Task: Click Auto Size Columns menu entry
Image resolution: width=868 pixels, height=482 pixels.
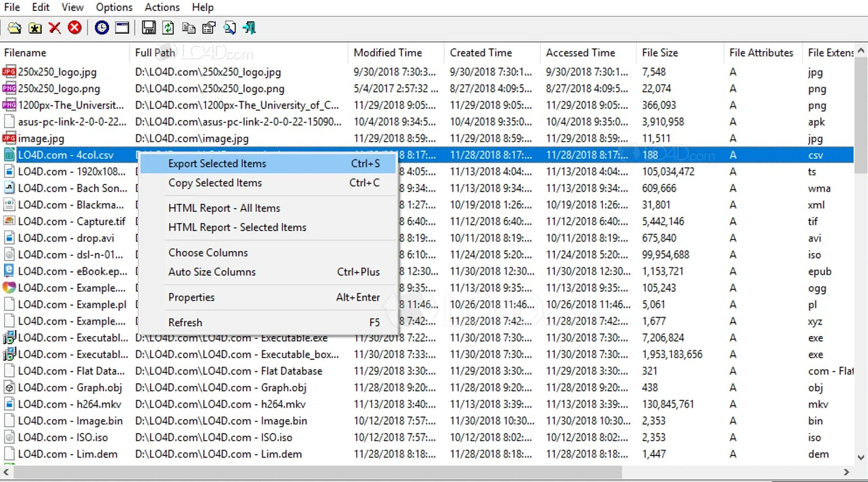Action: [269, 271]
